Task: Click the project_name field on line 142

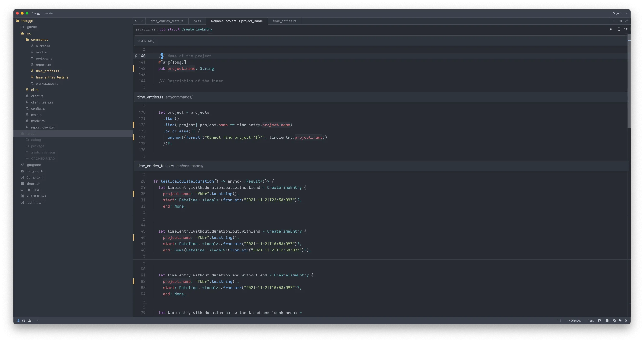Action: pyautogui.click(x=181, y=68)
